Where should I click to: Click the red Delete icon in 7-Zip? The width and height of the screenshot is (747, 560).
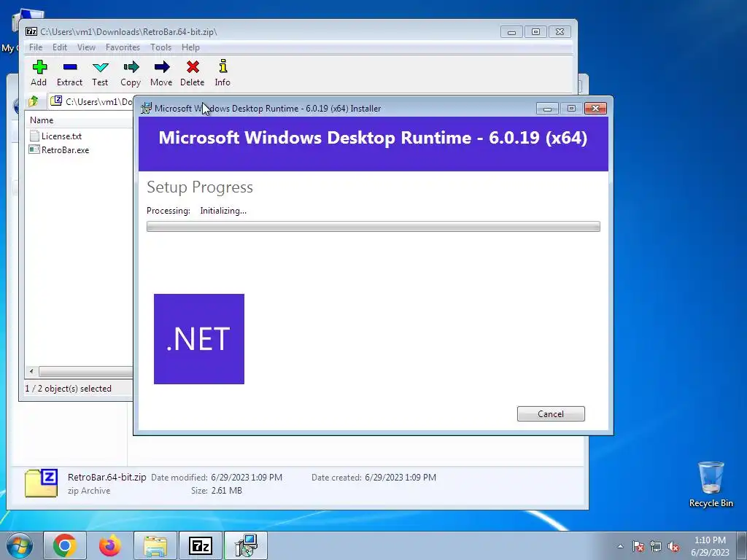pyautogui.click(x=193, y=67)
